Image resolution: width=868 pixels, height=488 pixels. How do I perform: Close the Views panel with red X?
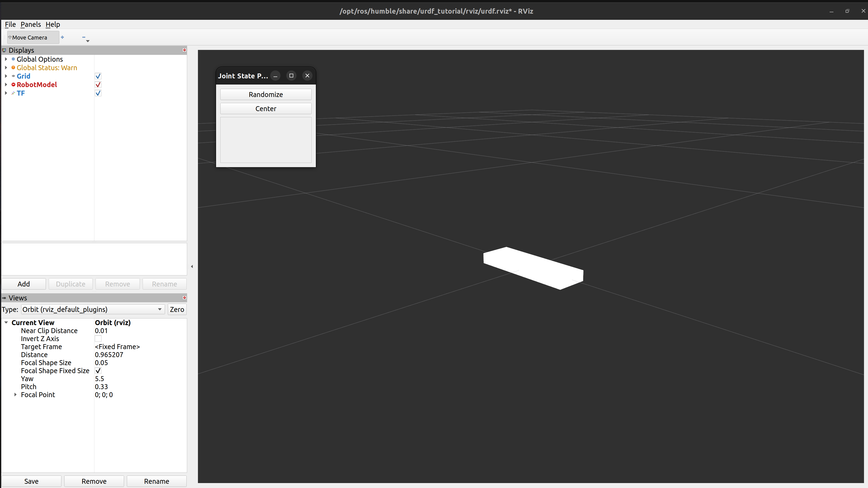(x=184, y=298)
